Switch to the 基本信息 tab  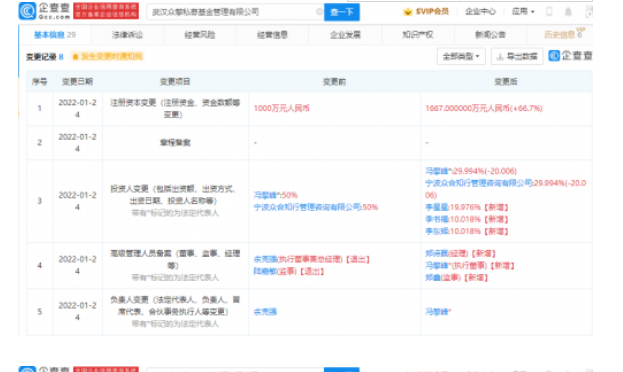click(54, 35)
